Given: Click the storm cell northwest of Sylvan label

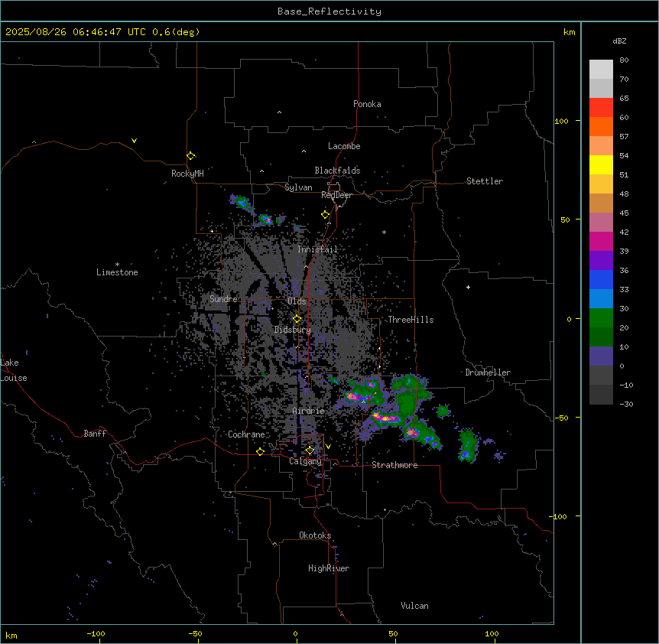Looking at the screenshot, I should pos(242,203).
